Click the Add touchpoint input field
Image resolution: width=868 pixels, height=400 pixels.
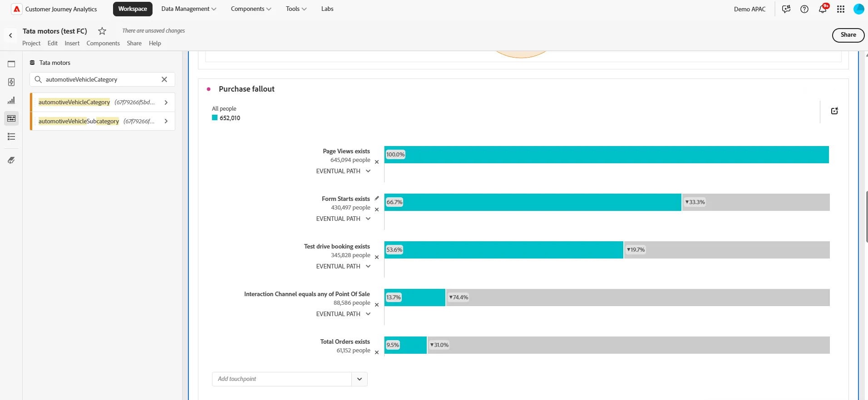click(x=282, y=379)
